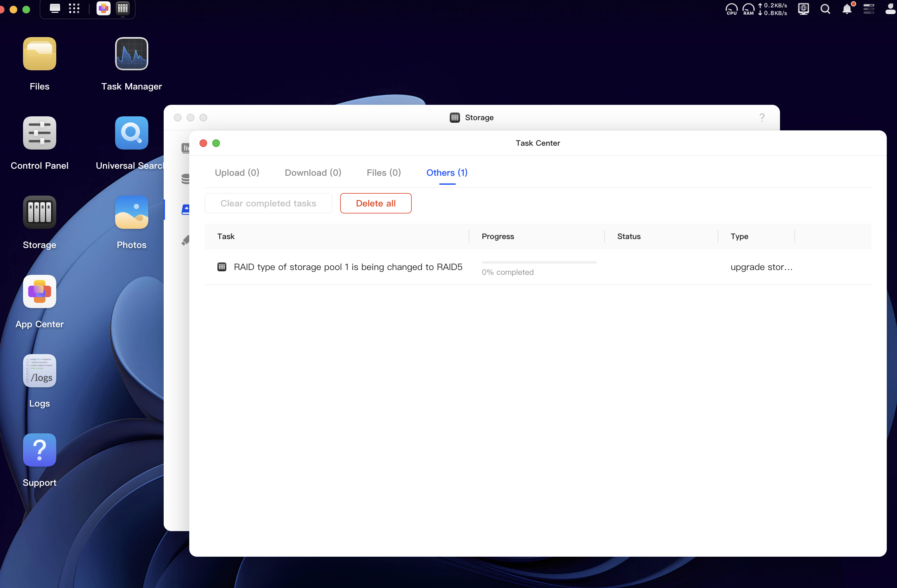Close the Task Center window
Screen dimensions: 897x588
coord(203,143)
